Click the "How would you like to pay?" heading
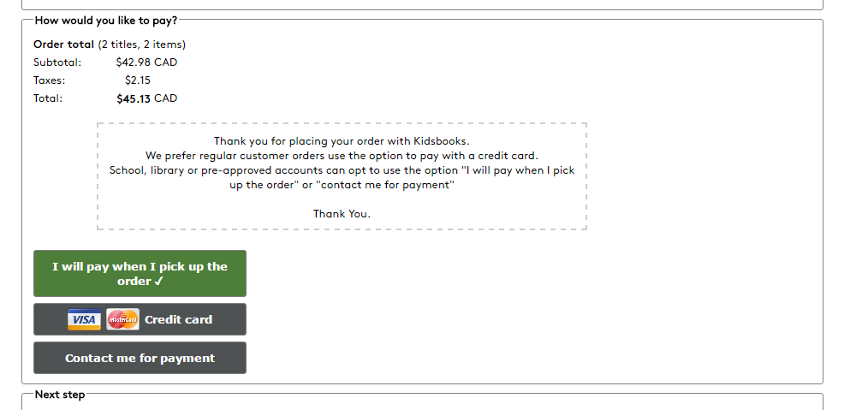The width and height of the screenshot is (868, 410). [106, 21]
